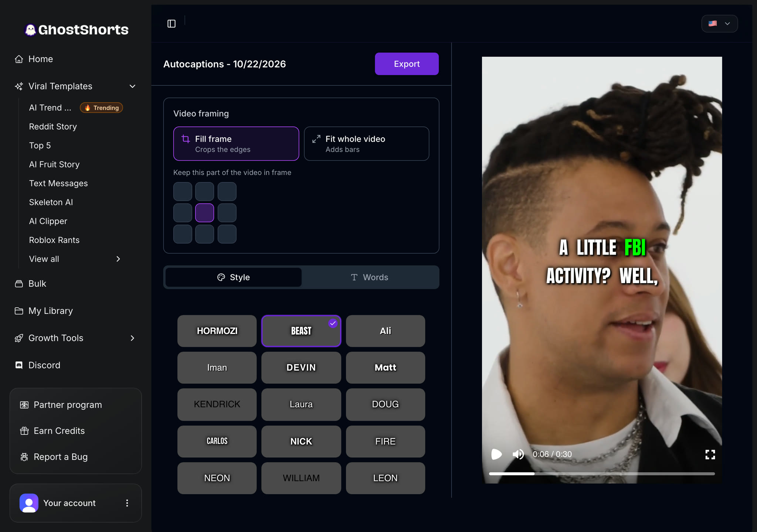
Task: Click the Your account avatar
Action: click(x=29, y=503)
